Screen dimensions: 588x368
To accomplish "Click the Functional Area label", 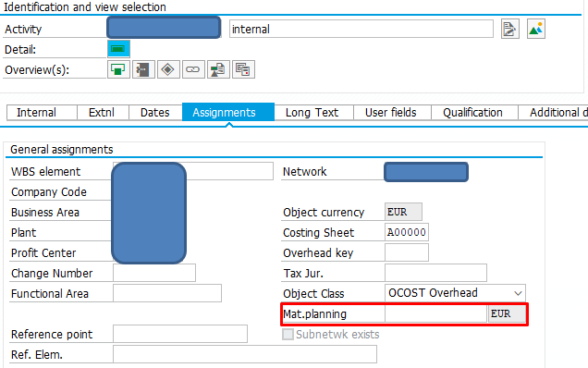I will (50, 293).
